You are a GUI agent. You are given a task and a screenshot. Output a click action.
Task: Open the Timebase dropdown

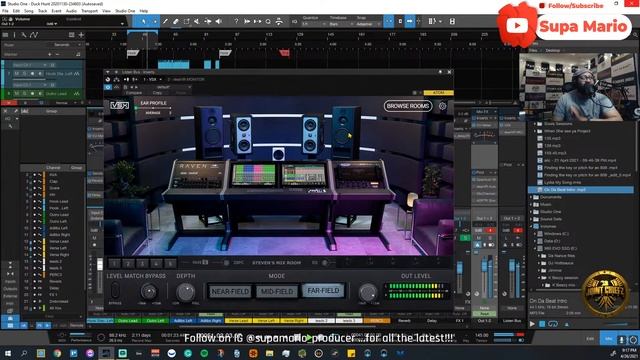[340, 24]
